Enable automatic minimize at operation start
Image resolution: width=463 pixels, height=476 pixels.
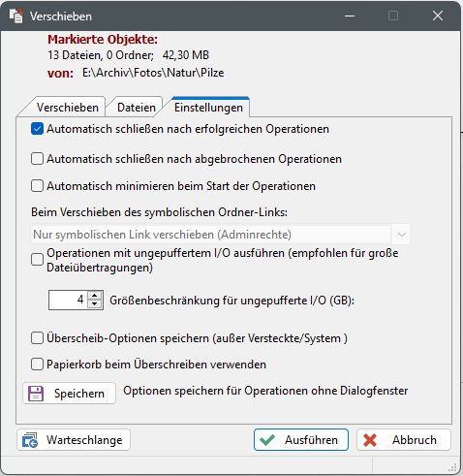point(37,186)
